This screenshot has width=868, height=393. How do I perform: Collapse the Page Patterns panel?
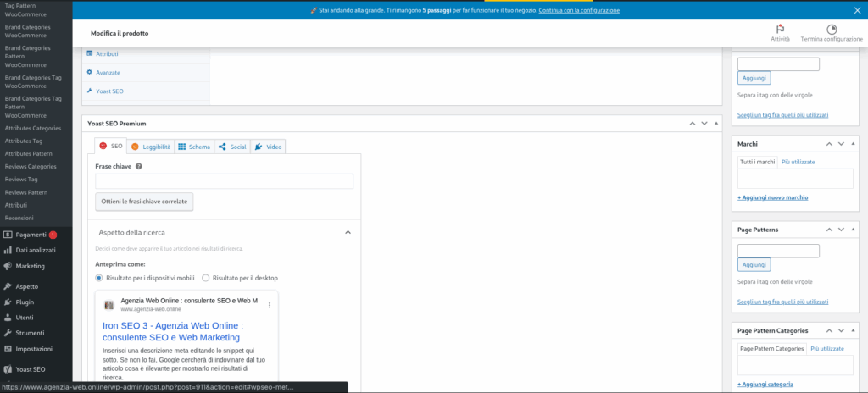pyautogui.click(x=853, y=230)
